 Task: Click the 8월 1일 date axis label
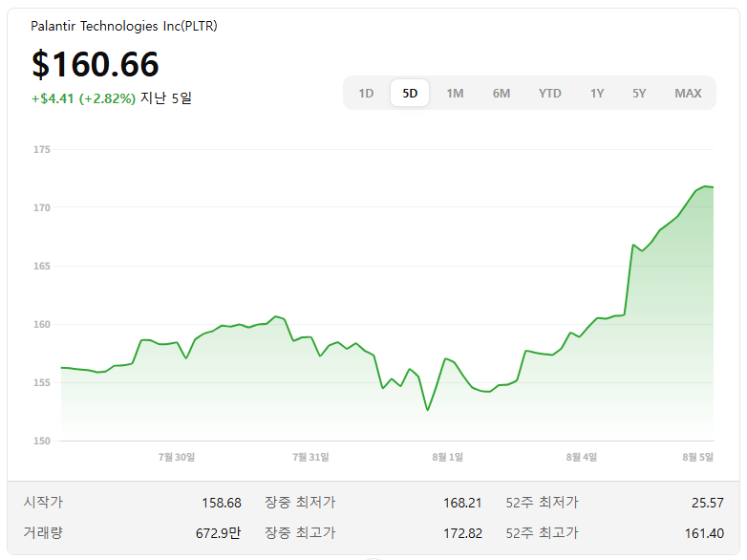(447, 457)
